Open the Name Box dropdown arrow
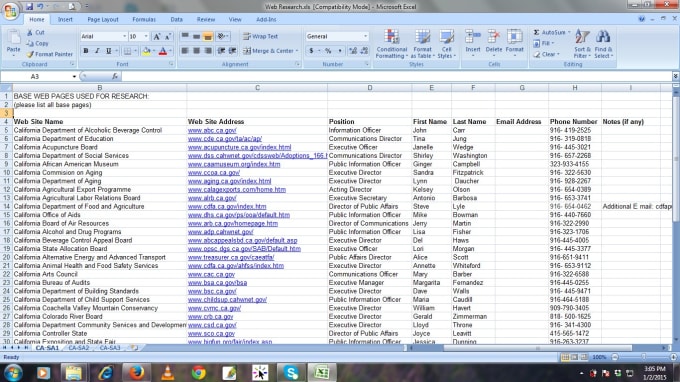Screen dimensions: 680x382 tap(74, 76)
